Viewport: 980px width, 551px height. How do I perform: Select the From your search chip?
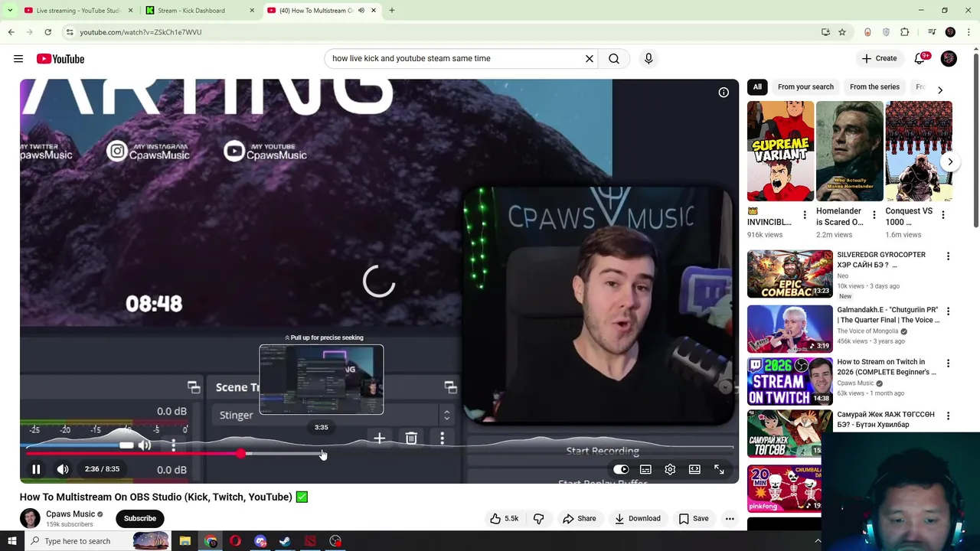coord(805,86)
